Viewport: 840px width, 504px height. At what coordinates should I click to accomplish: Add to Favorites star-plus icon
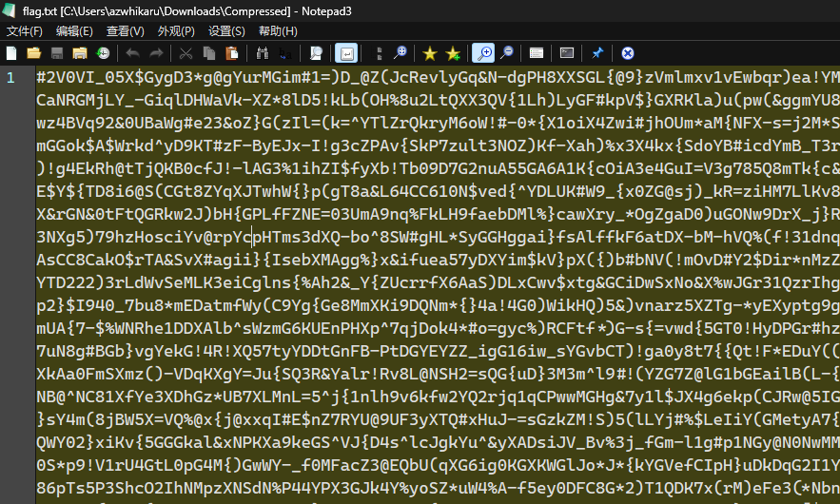pyautogui.click(x=453, y=53)
